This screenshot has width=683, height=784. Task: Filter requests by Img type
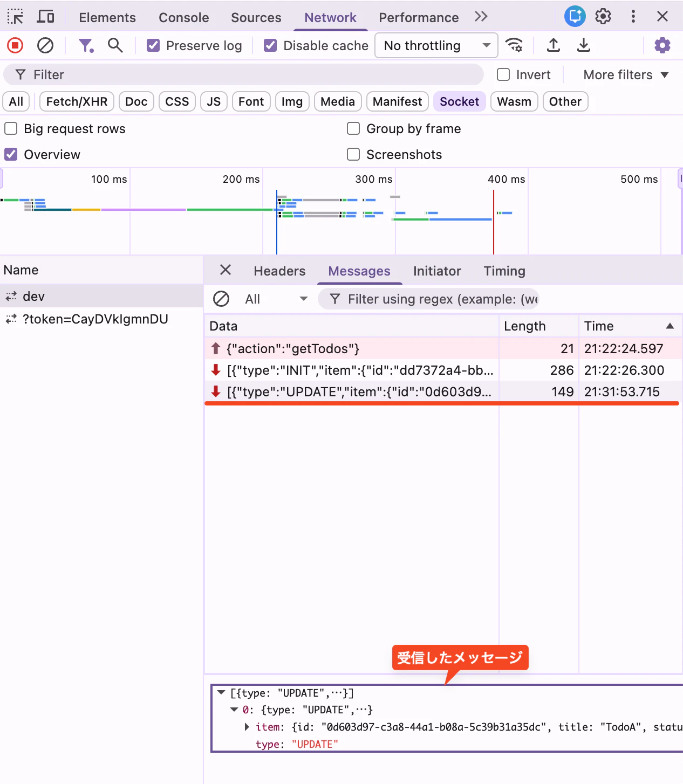(x=292, y=101)
